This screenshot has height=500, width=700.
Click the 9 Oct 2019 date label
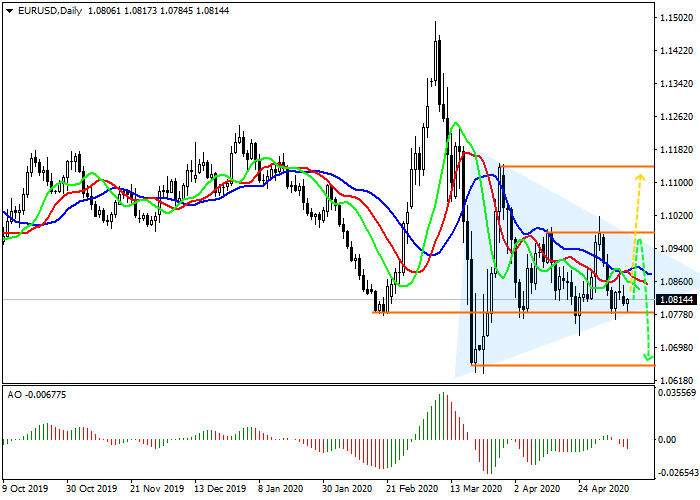pyautogui.click(x=26, y=490)
